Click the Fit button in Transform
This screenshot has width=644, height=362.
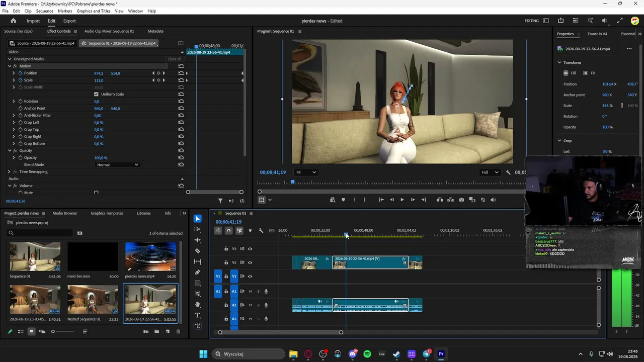(589, 73)
